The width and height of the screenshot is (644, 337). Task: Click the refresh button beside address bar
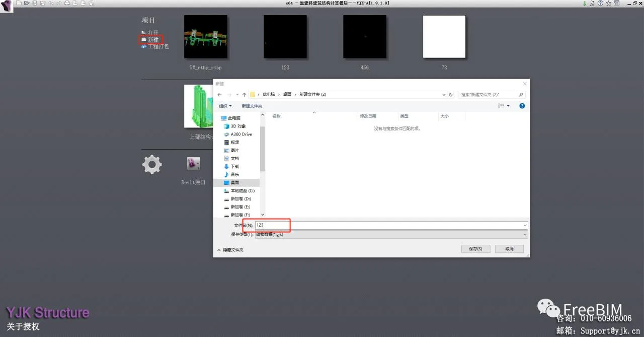450,94
